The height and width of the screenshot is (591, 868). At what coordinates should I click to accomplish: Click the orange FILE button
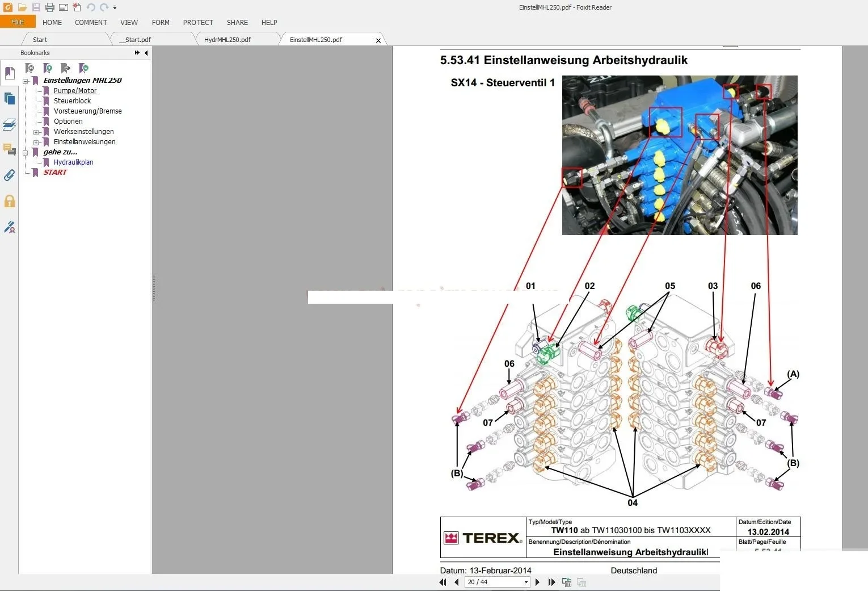pyautogui.click(x=18, y=22)
